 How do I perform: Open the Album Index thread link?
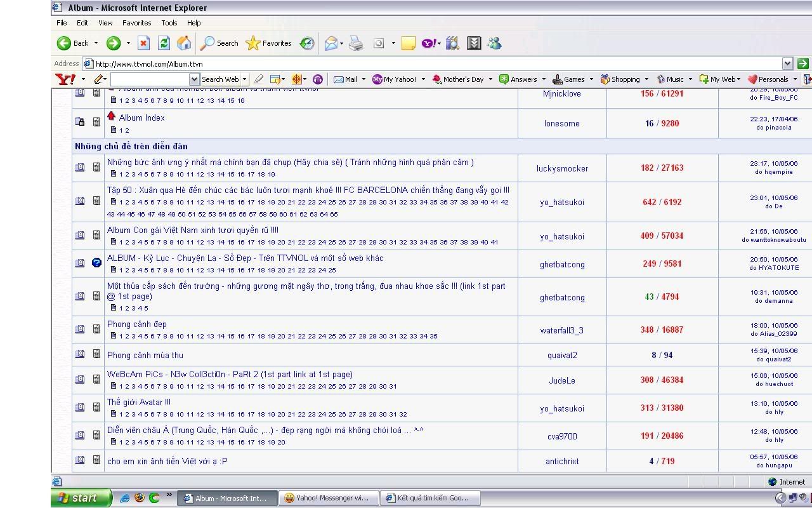141,117
